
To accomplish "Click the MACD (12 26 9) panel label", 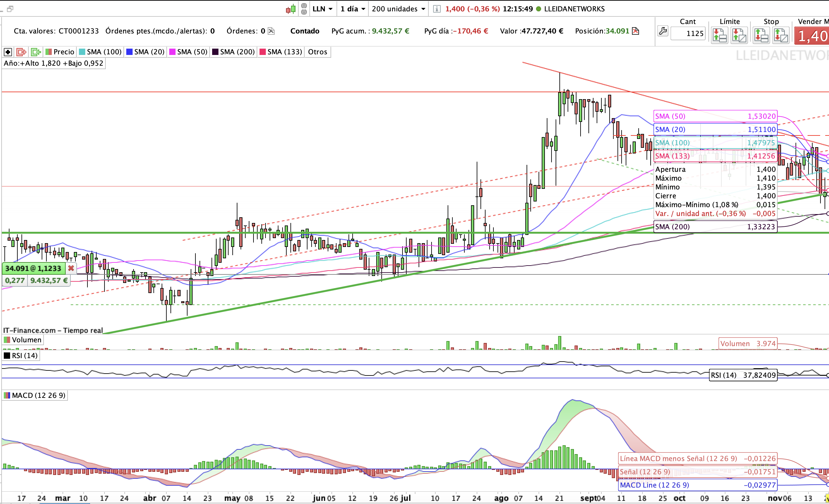I will point(35,395).
